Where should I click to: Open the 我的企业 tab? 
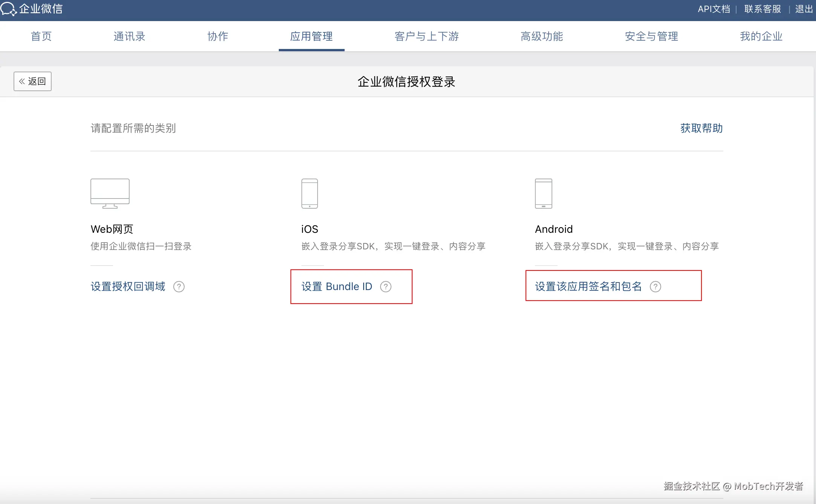(761, 36)
